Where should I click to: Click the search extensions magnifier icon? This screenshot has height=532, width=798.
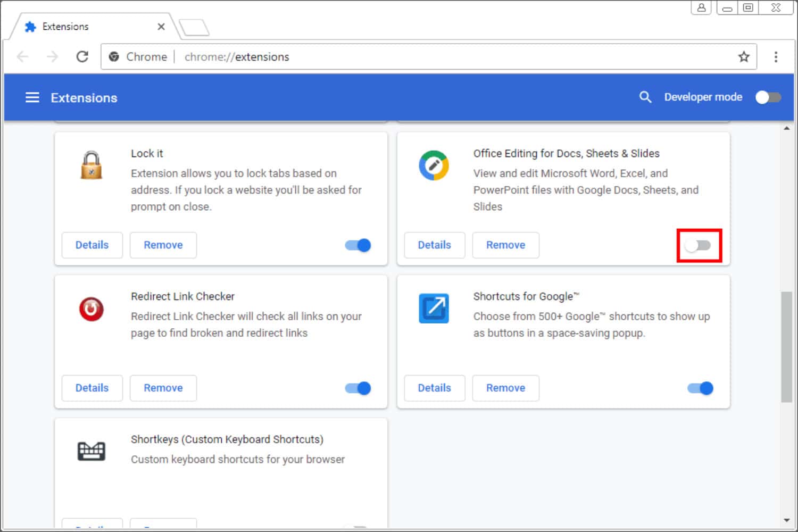[645, 97]
